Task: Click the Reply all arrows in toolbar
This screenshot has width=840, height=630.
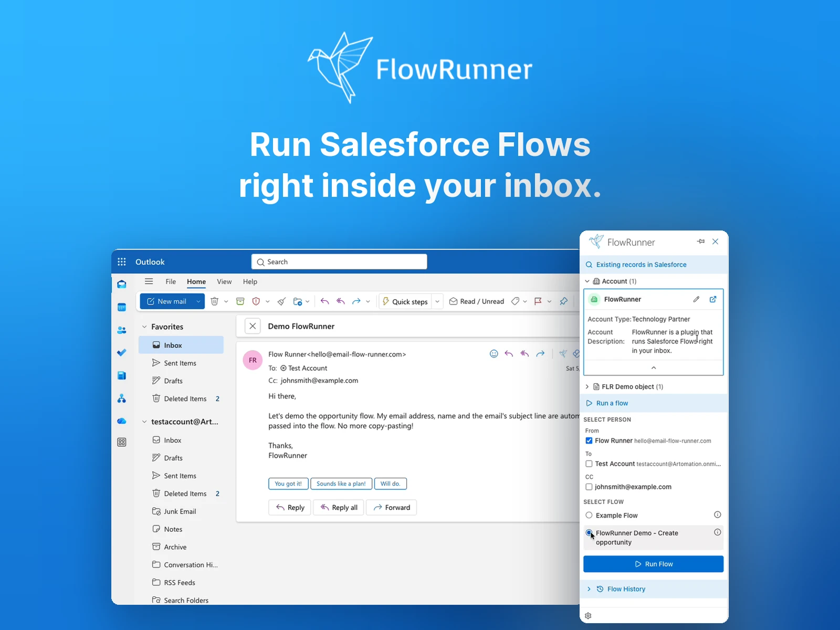Action: click(341, 301)
